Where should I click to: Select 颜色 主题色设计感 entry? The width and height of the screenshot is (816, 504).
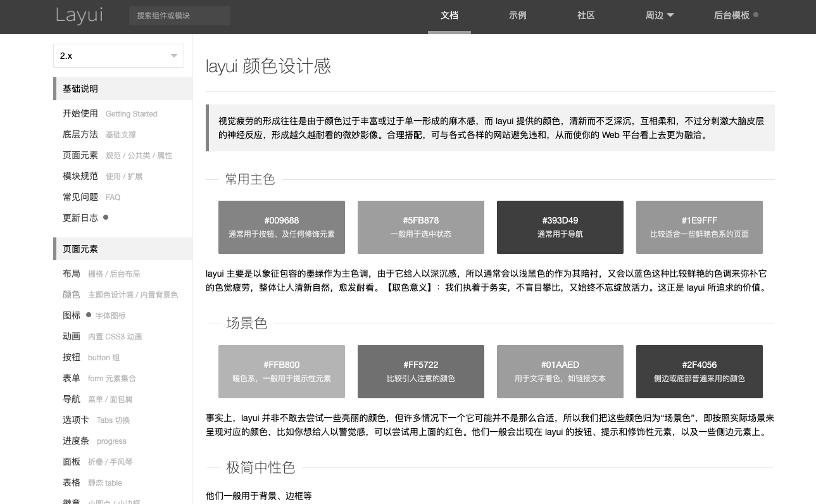coord(120,294)
